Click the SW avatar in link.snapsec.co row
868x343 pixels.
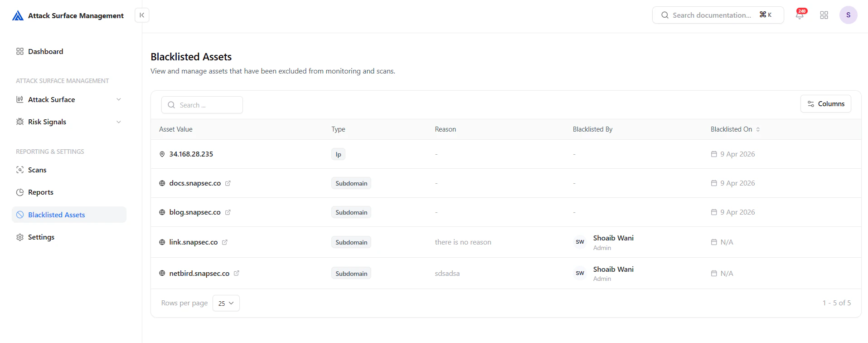(x=580, y=242)
